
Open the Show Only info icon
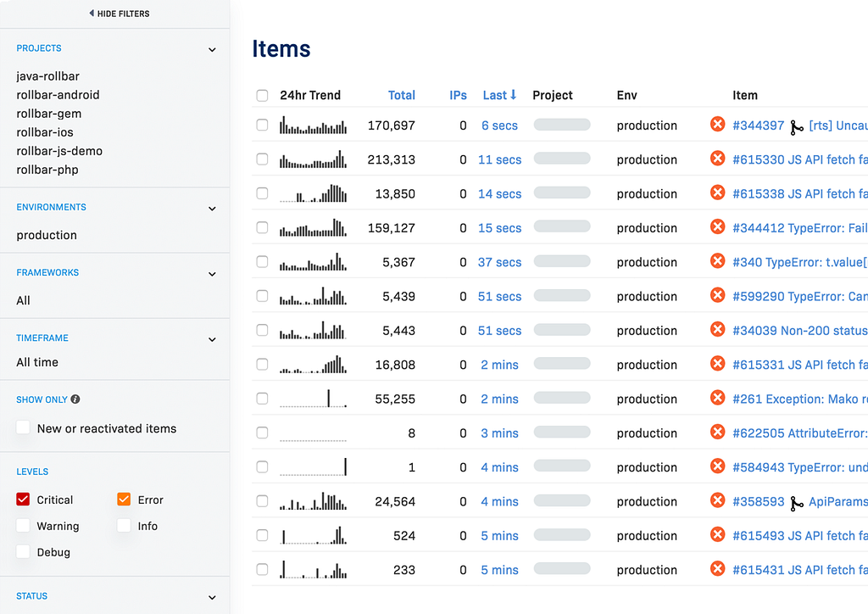point(75,399)
